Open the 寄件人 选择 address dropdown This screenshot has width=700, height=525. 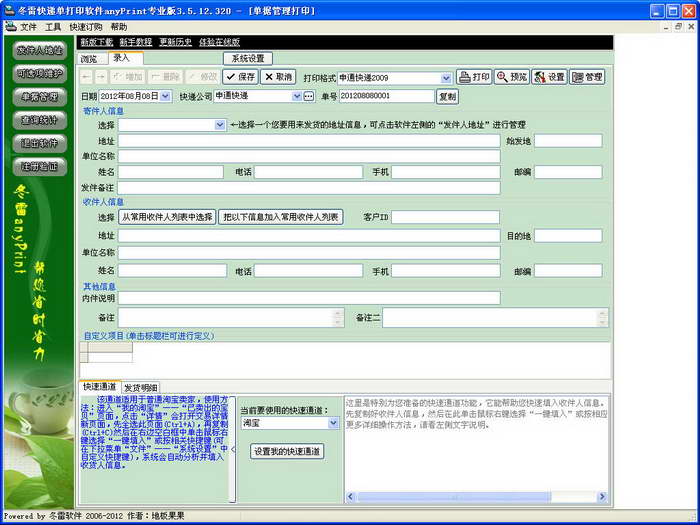point(220,125)
